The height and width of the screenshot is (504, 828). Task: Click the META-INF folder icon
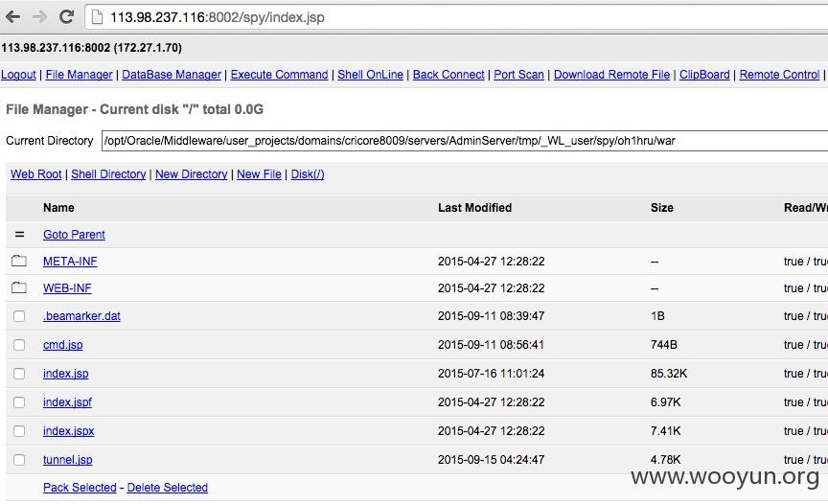(19, 261)
